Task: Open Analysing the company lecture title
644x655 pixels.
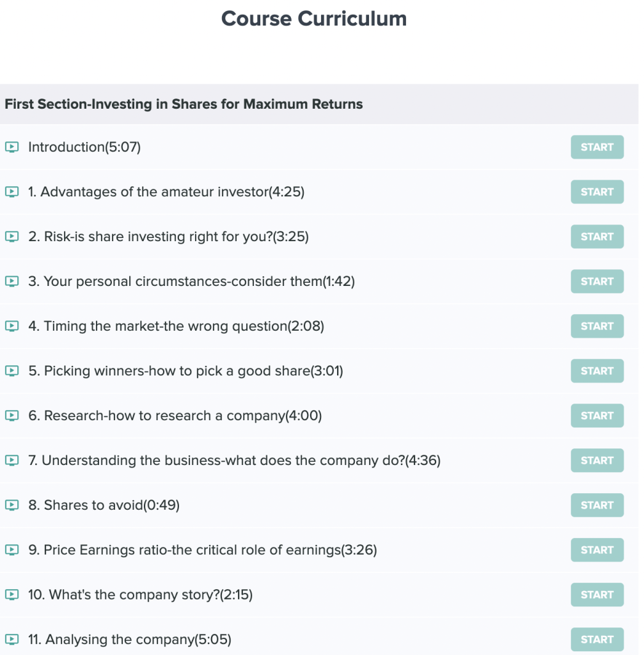Action: point(129,640)
